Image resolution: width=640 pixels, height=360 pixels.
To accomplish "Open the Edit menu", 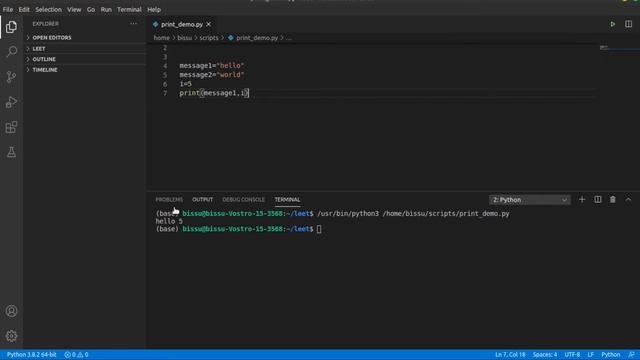I will pos(24,9).
